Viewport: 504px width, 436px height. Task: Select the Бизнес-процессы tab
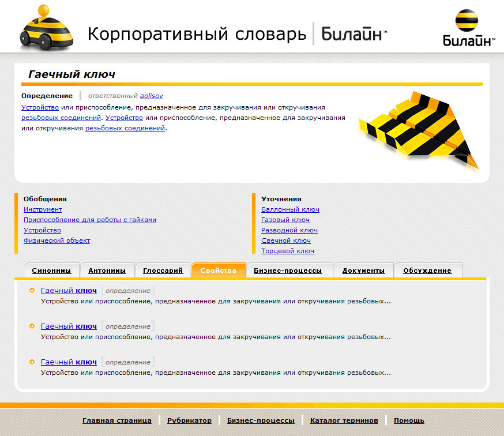(289, 270)
